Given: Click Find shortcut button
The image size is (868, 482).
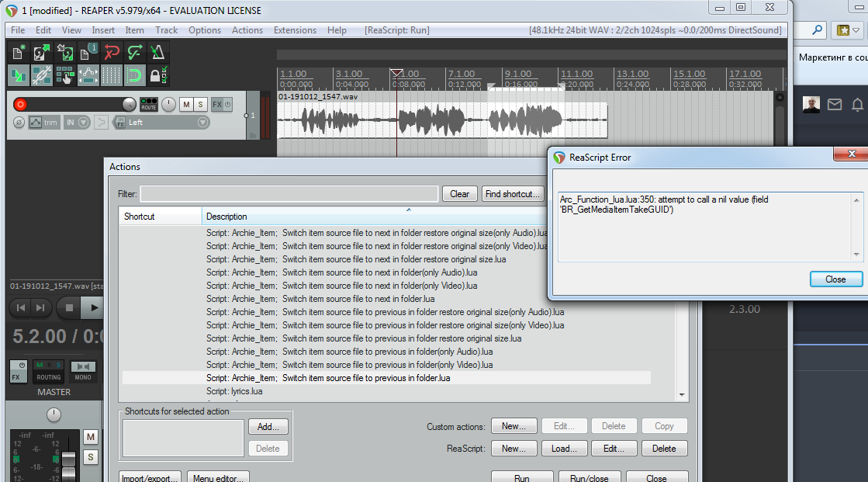Looking at the screenshot, I should pyautogui.click(x=512, y=194).
